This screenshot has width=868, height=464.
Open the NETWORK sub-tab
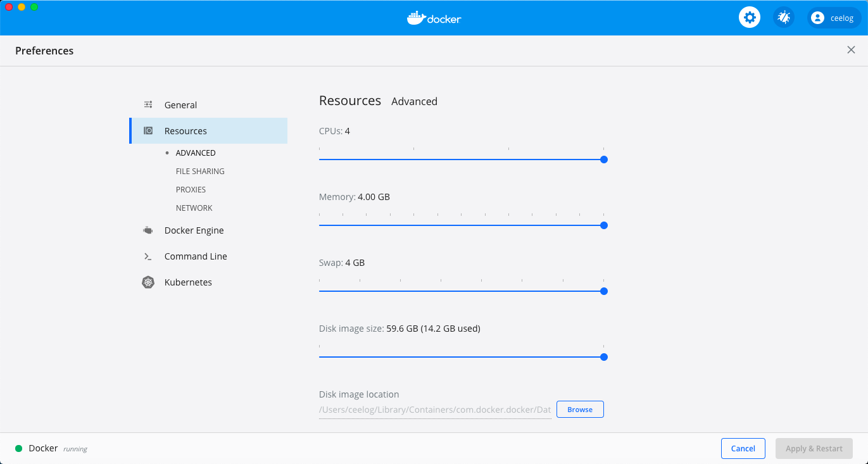[x=194, y=208]
